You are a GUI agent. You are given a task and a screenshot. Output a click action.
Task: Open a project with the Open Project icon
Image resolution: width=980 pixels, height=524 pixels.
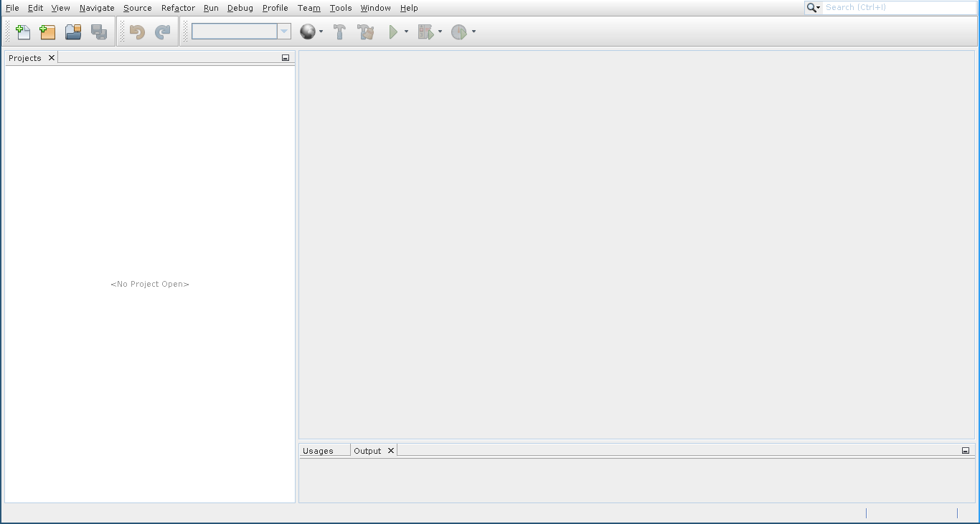coord(73,32)
